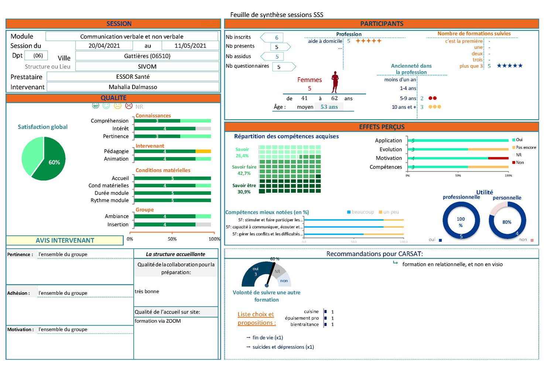Click the cuisine choice row

tap(318, 311)
